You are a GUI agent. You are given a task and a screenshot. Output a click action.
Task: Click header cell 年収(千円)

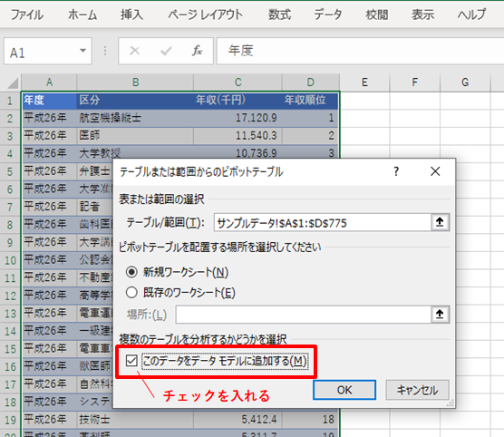[x=237, y=101]
